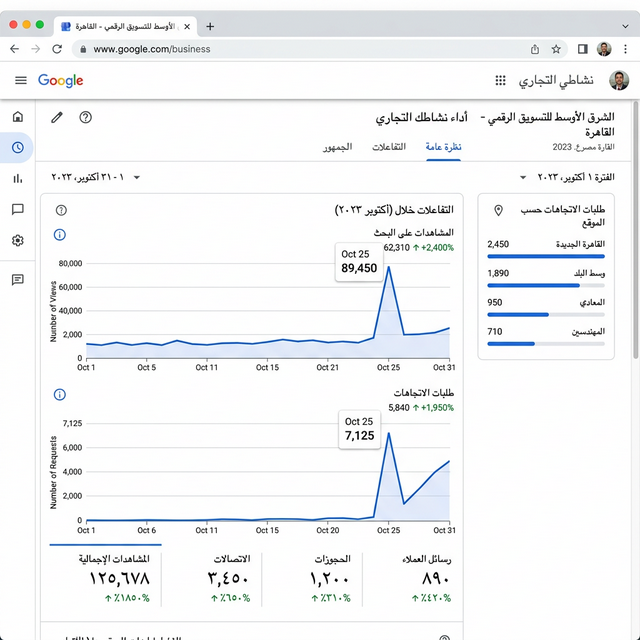
Task: Click the القاهرة الجديدة progress bar
Action: (546, 256)
